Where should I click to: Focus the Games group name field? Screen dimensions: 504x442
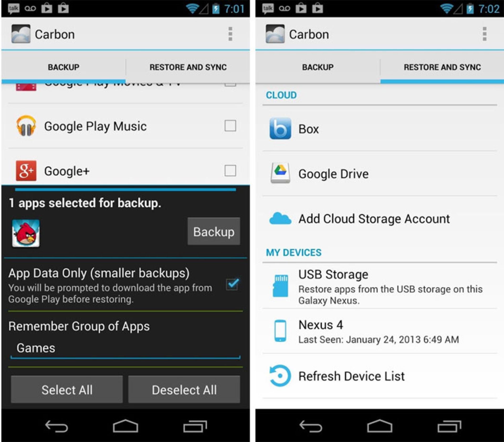[x=125, y=348]
